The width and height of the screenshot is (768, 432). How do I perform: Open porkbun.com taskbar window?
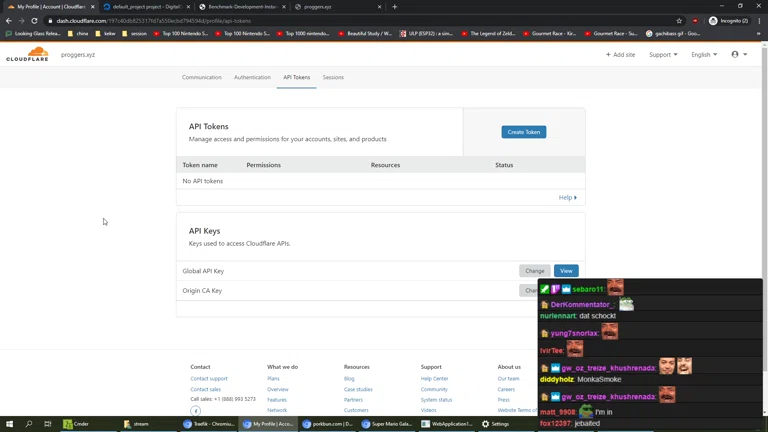tap(327, 424)
